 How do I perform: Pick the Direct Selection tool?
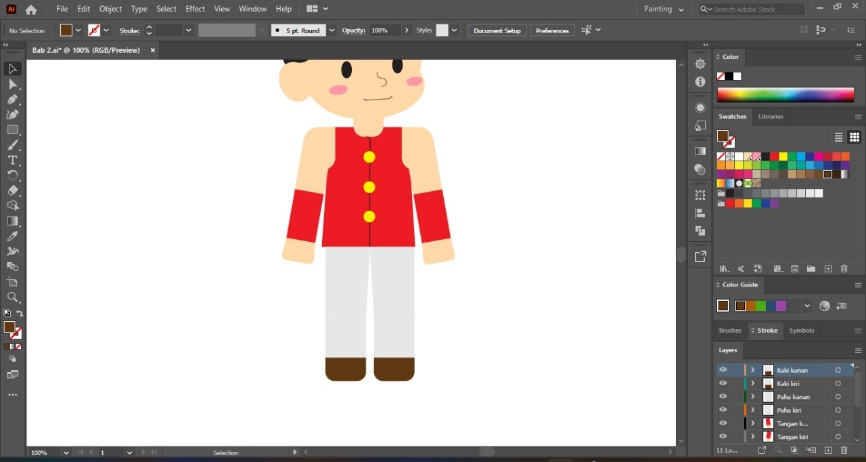(12, 84)
